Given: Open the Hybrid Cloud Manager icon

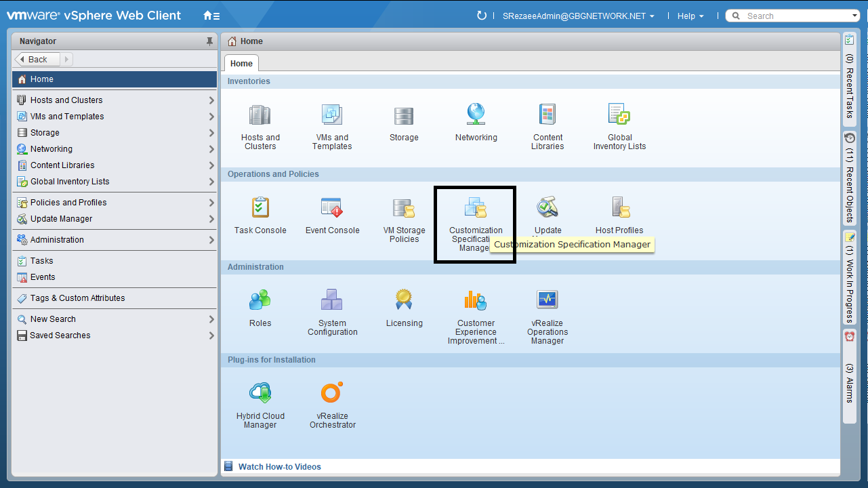Looking at the screenshot, I should tap(260, 394).
